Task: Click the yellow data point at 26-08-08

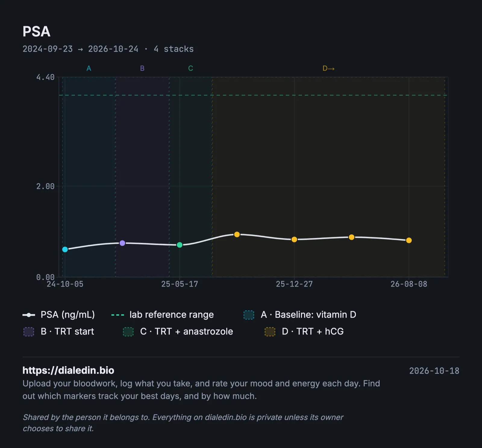Action: [x=409, y=240]
